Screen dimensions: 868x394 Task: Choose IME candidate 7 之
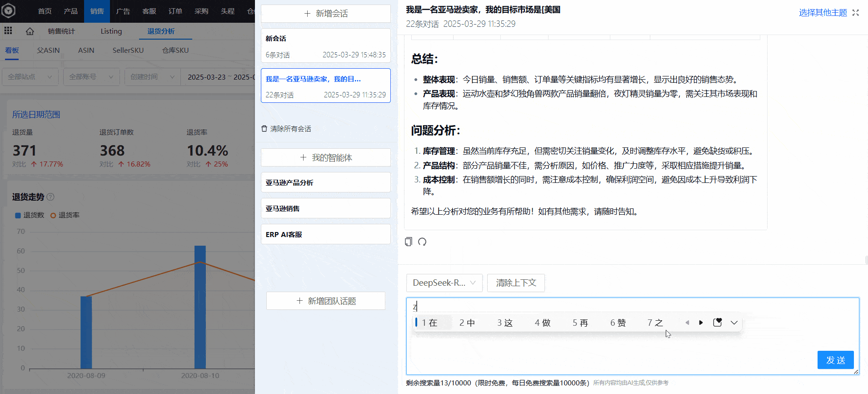pyautogui.click(x=655, y=323)
